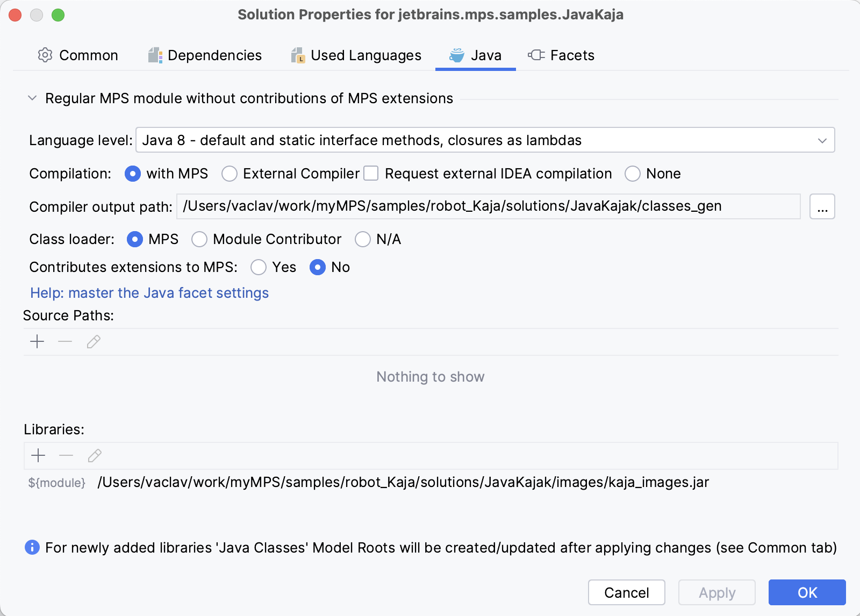This screenshot has height=616, width=860.
Task: Open the Java facet settings help link
Action: pyautogui.click(x=149, y=293)
